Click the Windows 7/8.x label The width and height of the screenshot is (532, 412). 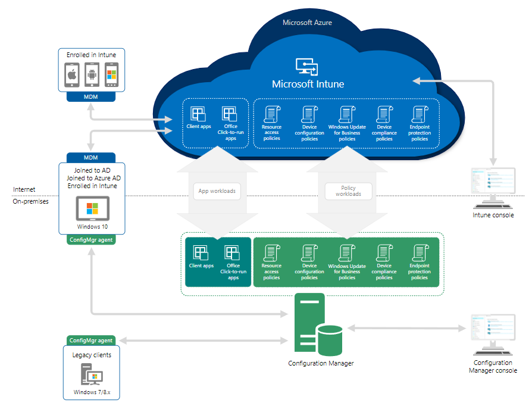point(92,392)
